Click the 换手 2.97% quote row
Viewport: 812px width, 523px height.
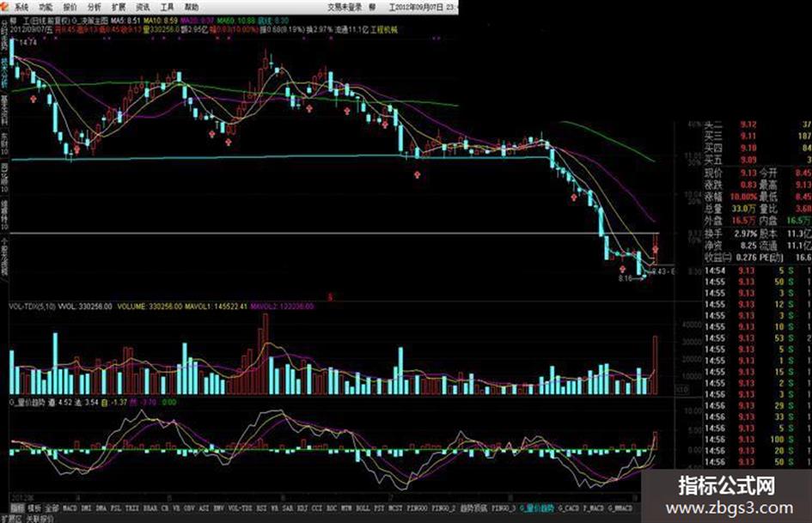pyautogui.click(x=730, y=234)
